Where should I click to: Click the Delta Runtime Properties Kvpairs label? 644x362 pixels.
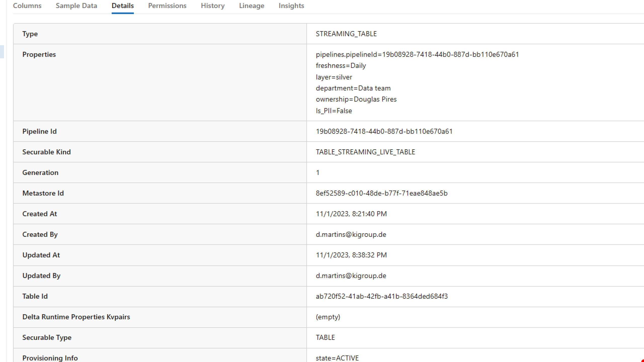tap(76, 317)
